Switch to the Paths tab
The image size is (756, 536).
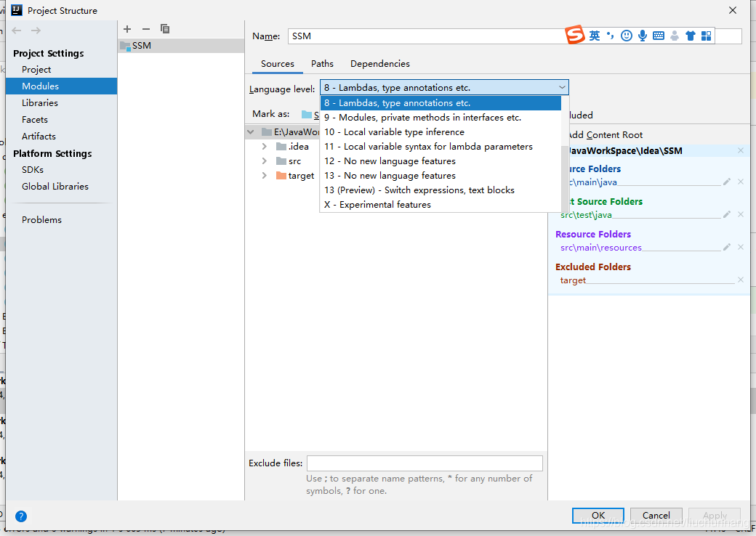point(322,64)
